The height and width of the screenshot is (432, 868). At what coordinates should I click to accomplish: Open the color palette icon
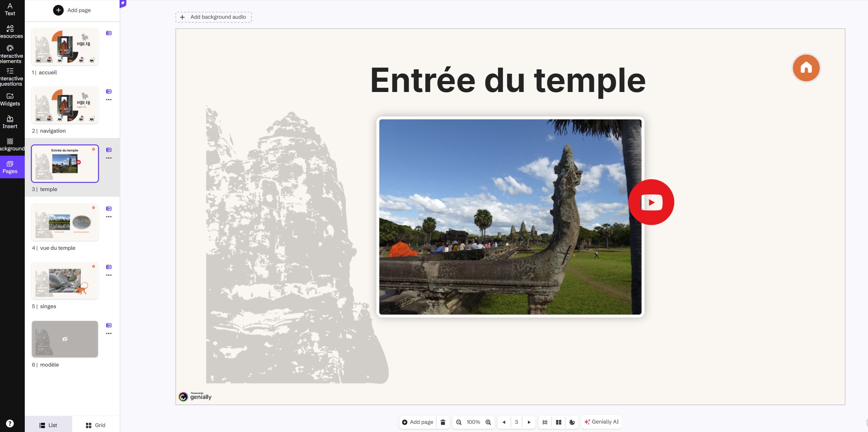572,422
